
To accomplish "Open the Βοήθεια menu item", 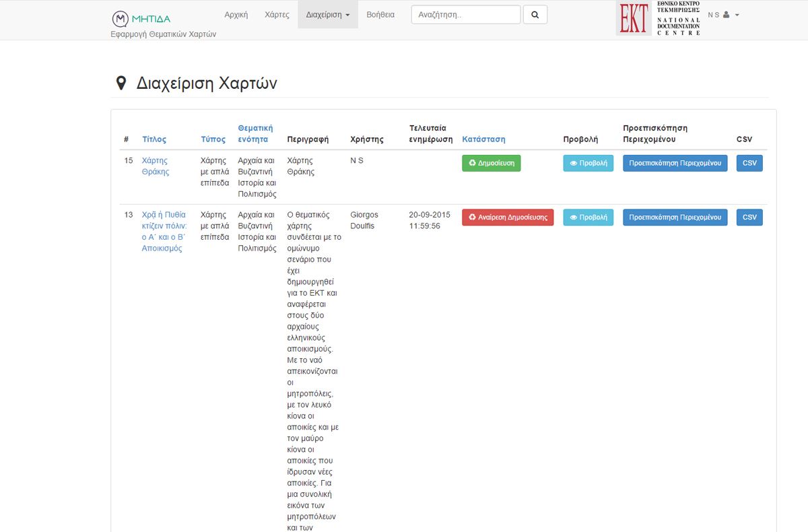I will click(x=380, y=15).
